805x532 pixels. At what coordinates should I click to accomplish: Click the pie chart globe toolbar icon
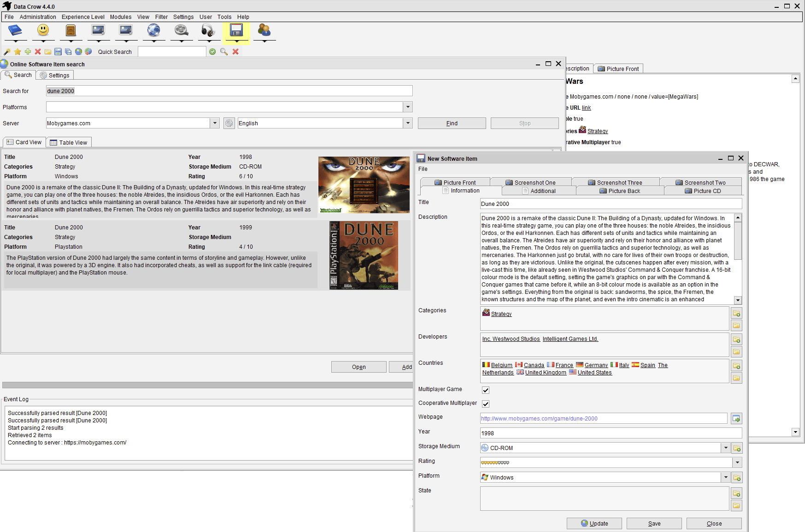[x=88, y=52]
